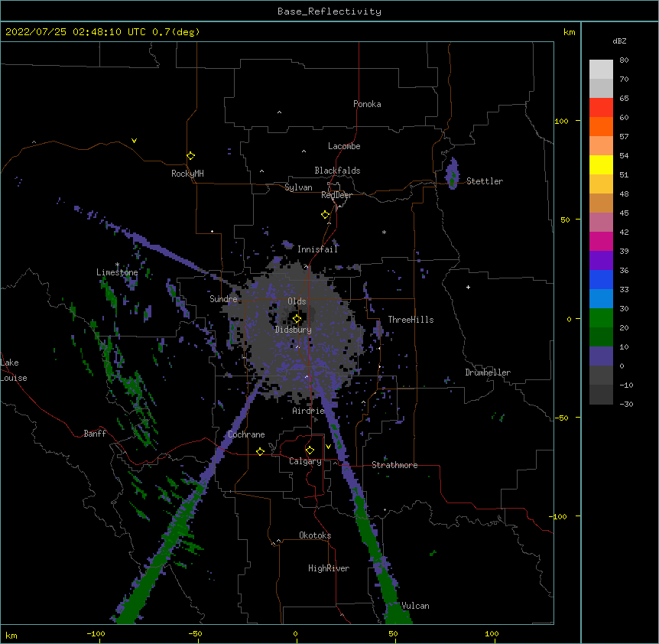Click the Airdrie city label
Viewport: 659px width, 644px height.
coord(309,411)
